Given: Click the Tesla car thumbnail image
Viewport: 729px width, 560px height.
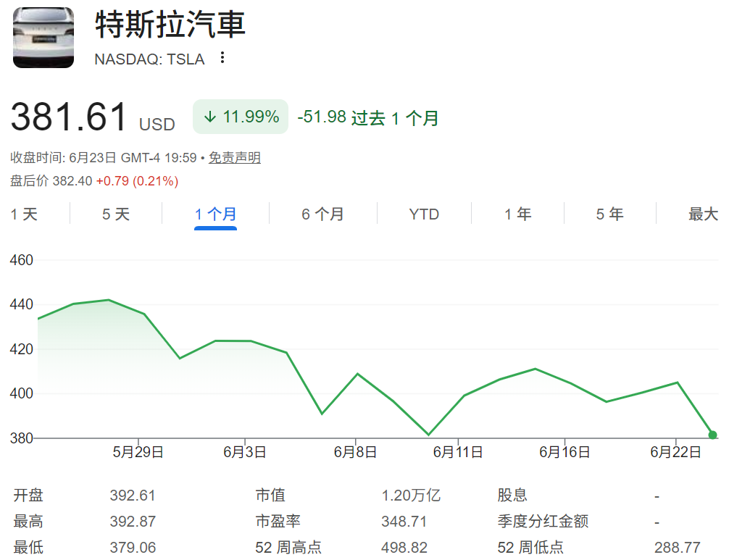Looking at the screenshot, I should (43, 37).
